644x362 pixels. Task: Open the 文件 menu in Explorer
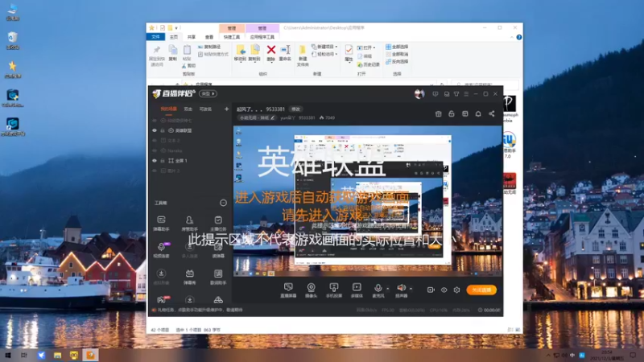(155, 37)
